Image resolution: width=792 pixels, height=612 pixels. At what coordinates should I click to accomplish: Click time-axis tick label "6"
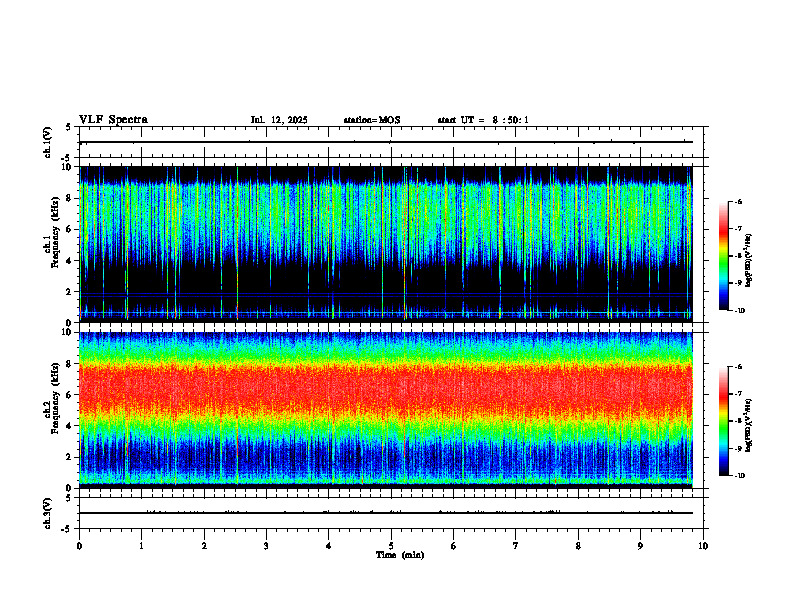pyautogui.click(x=453, y=546)
